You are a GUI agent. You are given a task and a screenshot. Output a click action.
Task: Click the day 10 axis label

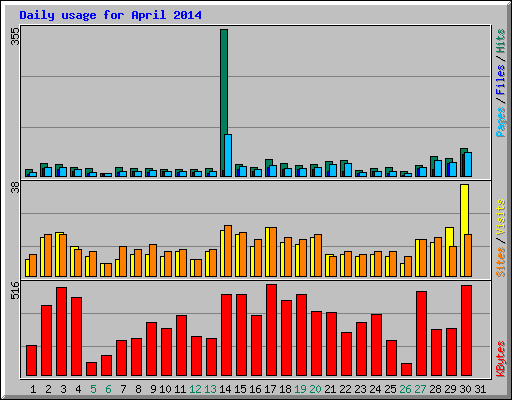point(165,389)
